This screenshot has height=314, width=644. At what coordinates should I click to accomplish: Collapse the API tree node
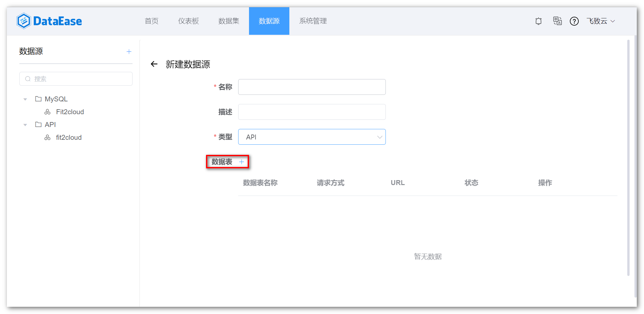coord(25,124)
